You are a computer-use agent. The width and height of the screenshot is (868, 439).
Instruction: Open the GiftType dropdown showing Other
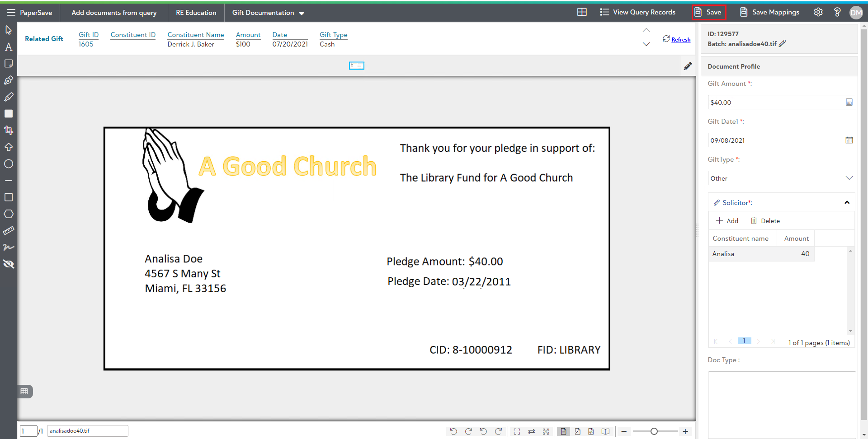[x=781, y=178]
